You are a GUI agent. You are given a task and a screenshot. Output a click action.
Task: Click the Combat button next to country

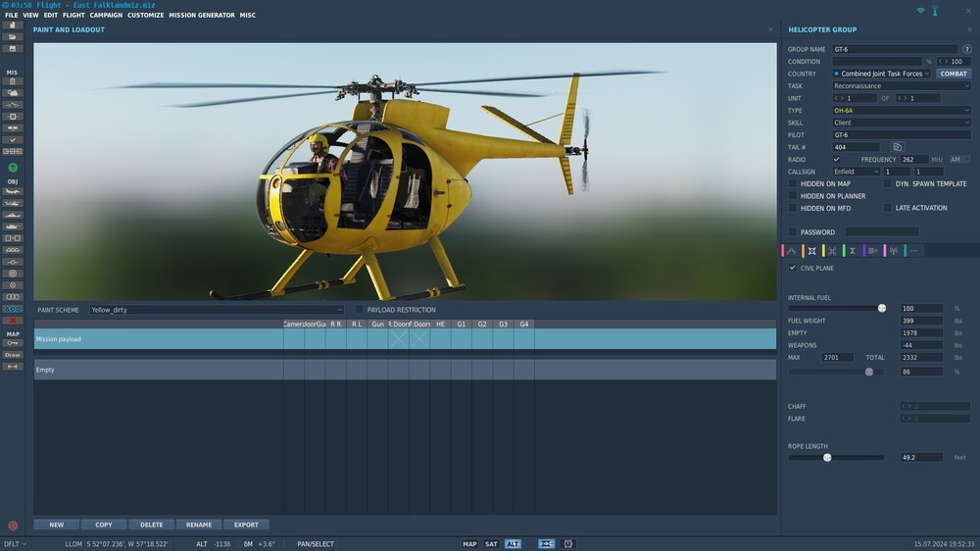tap(954, 74)
